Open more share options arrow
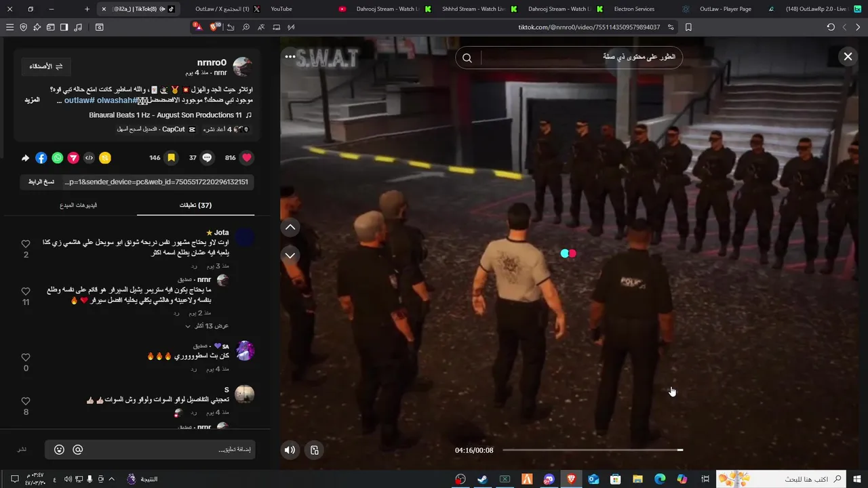This screenshot has width=868, height=488. [x=26, y=158]
